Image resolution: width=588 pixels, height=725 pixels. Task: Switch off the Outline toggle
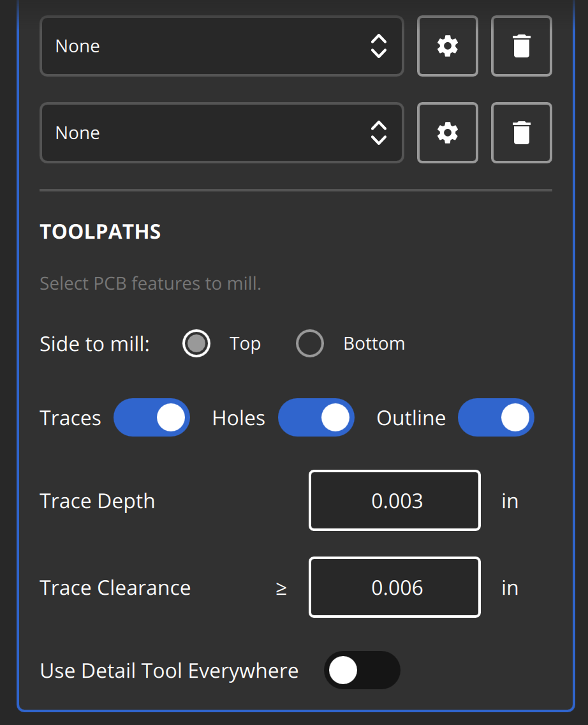pyautogui.click(x=496, y=417)
